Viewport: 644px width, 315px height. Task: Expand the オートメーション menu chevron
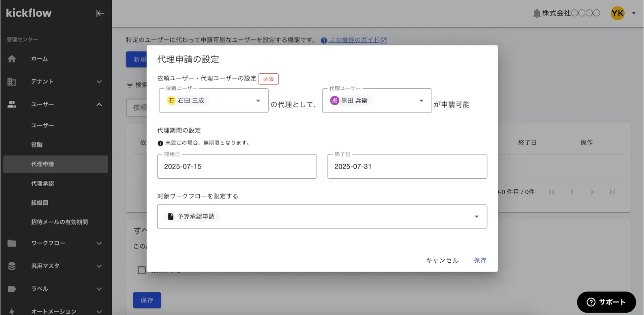pos(99,312)
